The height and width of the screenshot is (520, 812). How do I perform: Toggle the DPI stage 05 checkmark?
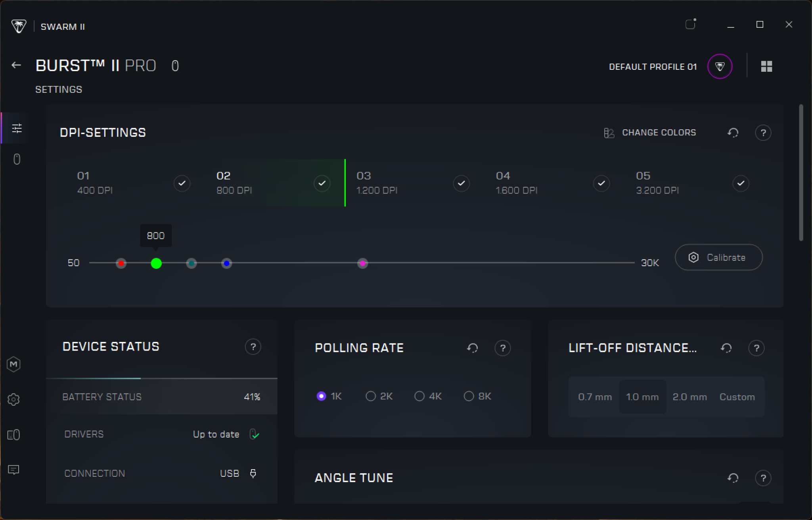point(741,183)
